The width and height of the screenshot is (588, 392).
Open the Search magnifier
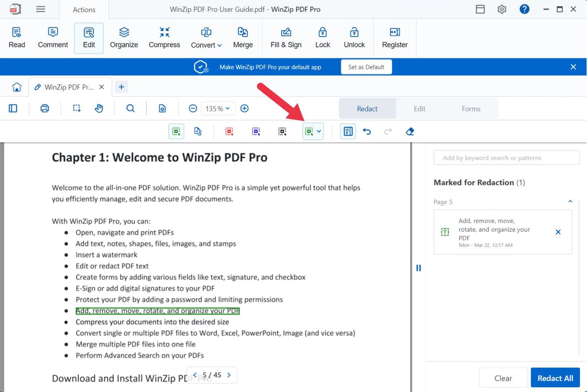coord(130,109)
